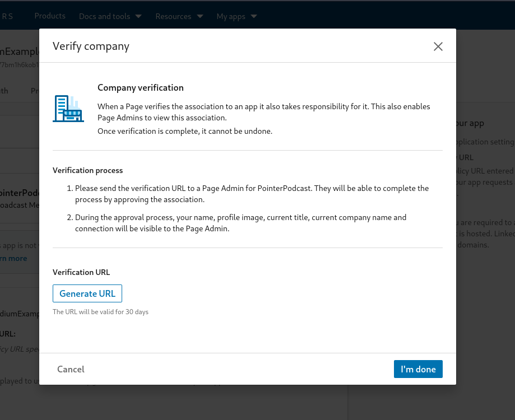Viewport: 515px width, 420px height.
Task: Close the Verify company dialog with X
Action: point(438,46)
